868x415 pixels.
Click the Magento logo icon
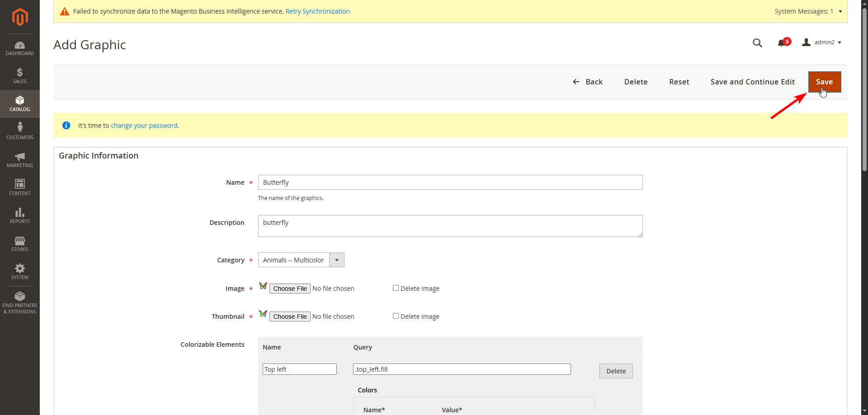[20, 17]
